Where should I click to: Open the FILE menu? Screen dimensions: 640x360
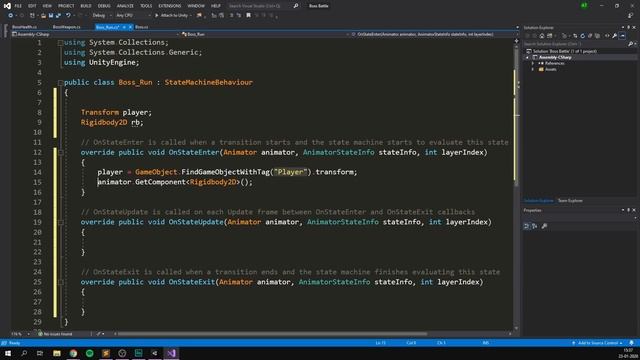point(18,6)
